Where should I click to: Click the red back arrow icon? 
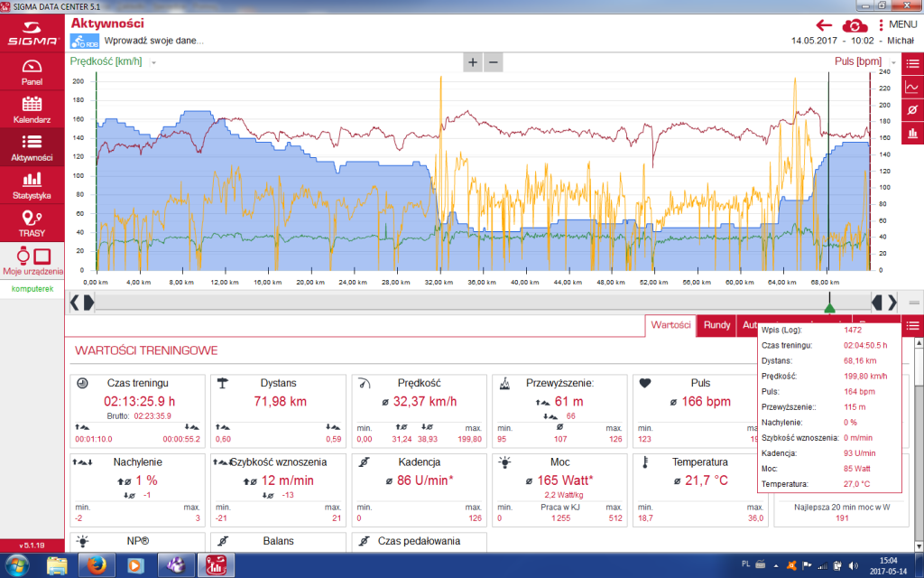tap(824, 25)
